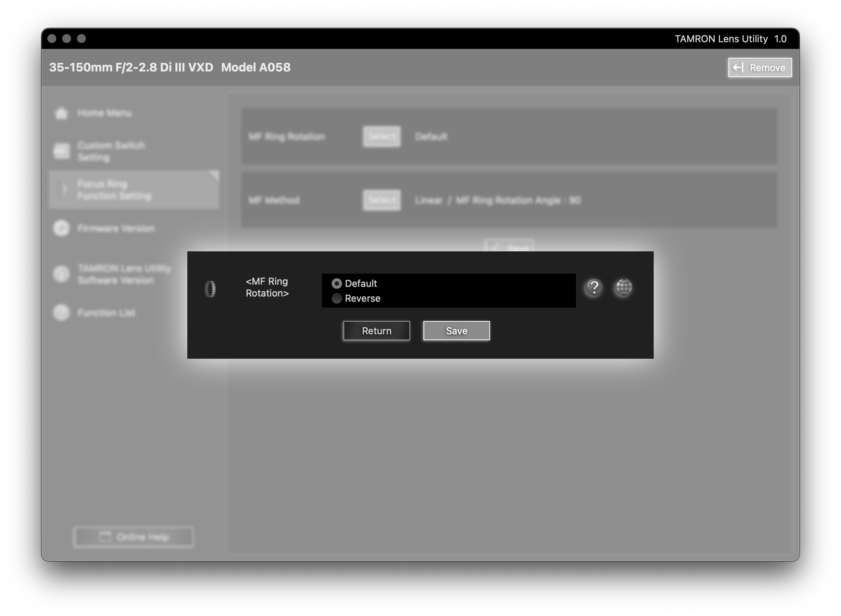841x616 pixels.
Task: Click Select button for MF Method
Action: click(382, 200)
